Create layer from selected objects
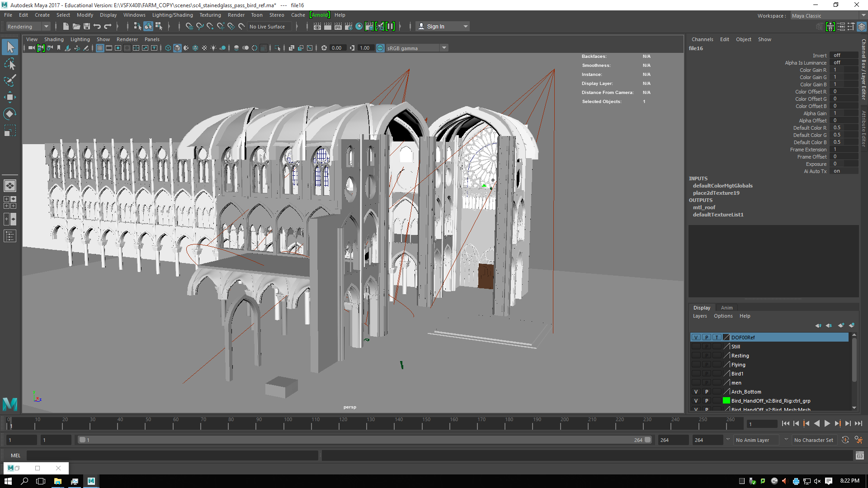The image size is (868, 488). pyautogui.click(x=852, y=325)
